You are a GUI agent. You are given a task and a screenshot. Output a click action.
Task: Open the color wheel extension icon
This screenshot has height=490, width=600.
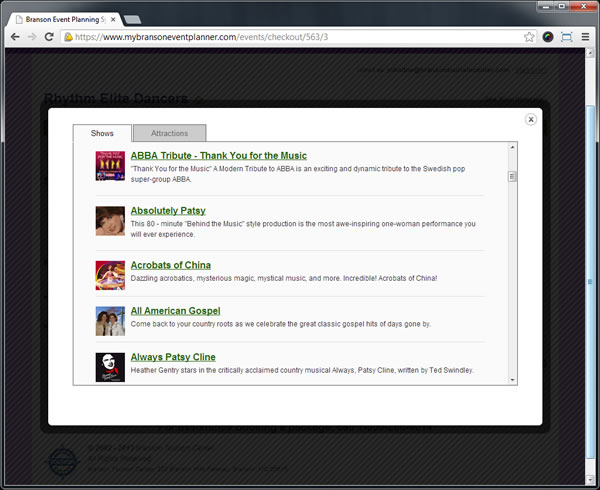click(548, 37)
